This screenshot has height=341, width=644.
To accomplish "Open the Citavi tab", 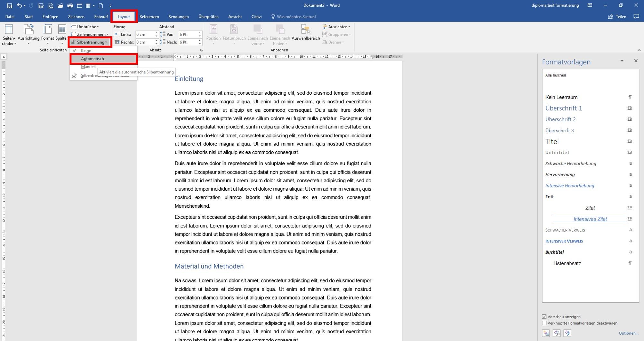I will click(256, 16).
